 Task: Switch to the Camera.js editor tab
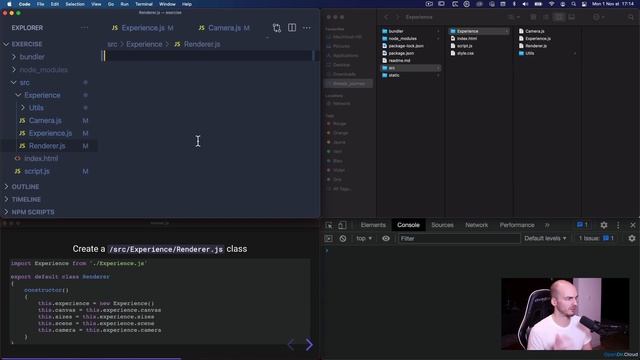[x=224, y=28]
